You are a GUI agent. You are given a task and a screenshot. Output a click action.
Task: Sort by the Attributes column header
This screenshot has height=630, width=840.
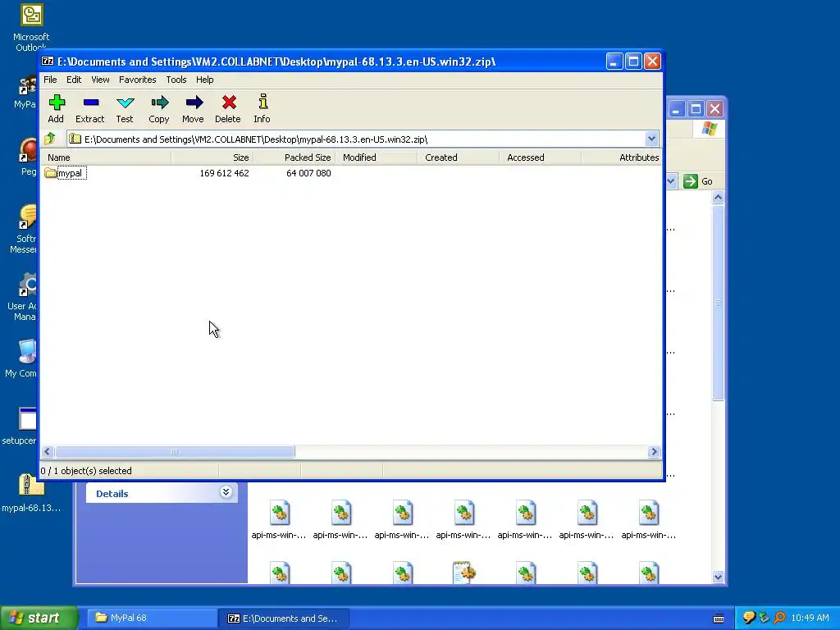click(x=622, y=157)
